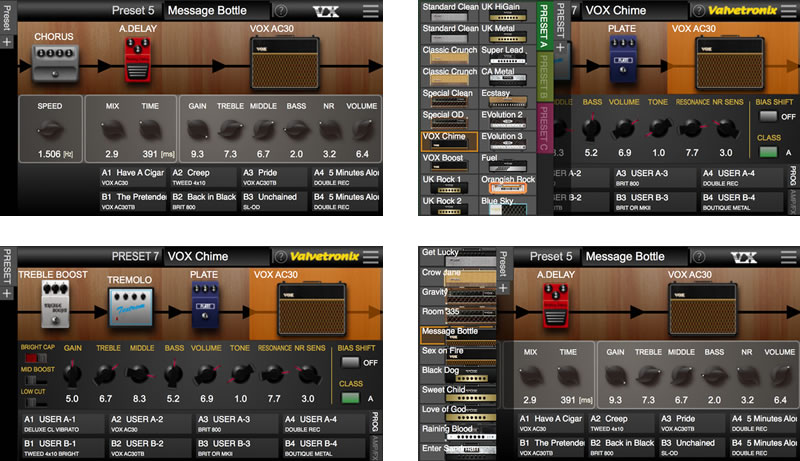Viewport: 800px width, 461px height.
Task: Select the Tremolo pedal
Action: coord(131,308)
